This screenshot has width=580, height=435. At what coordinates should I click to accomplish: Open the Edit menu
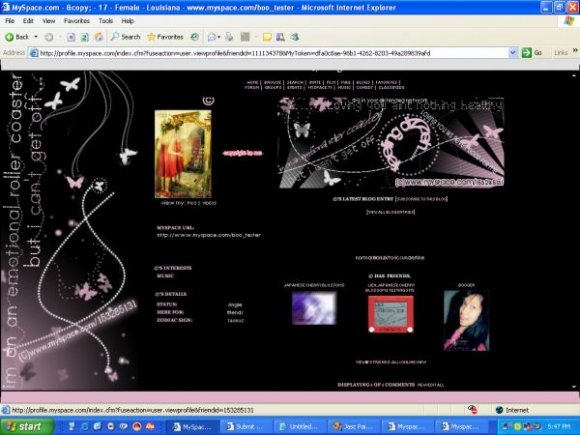28,21
